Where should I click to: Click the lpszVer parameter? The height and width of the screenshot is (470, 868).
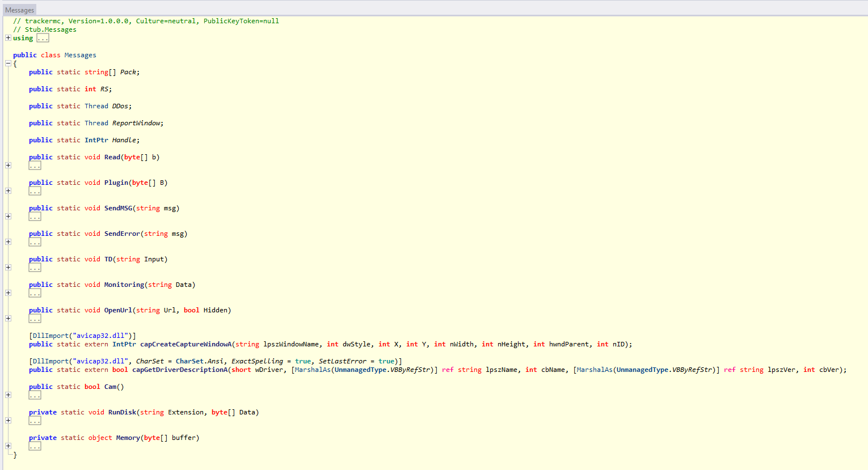(782, 370)
